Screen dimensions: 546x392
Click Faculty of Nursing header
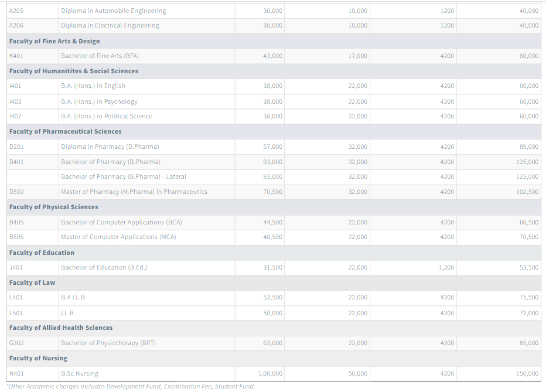(38, 358)
